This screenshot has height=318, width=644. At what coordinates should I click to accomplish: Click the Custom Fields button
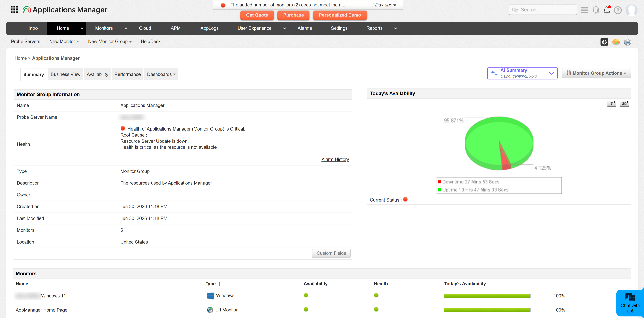[331, 253]
